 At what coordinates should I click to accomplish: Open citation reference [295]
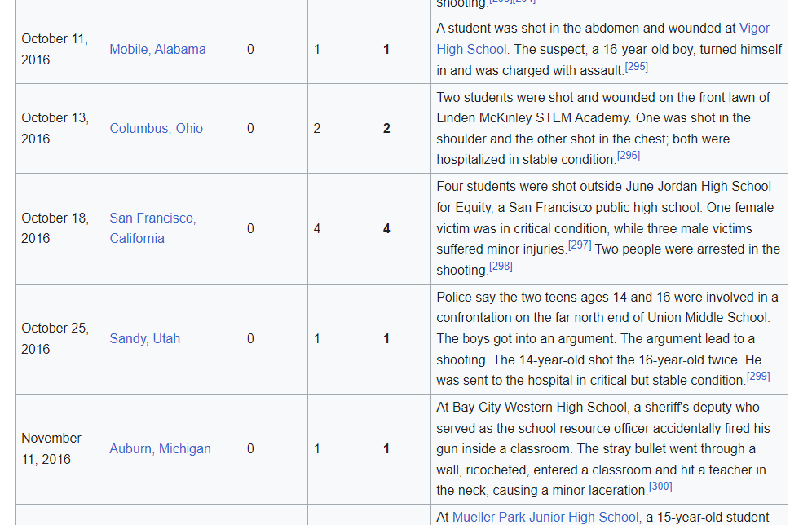(x=637, y=67)
